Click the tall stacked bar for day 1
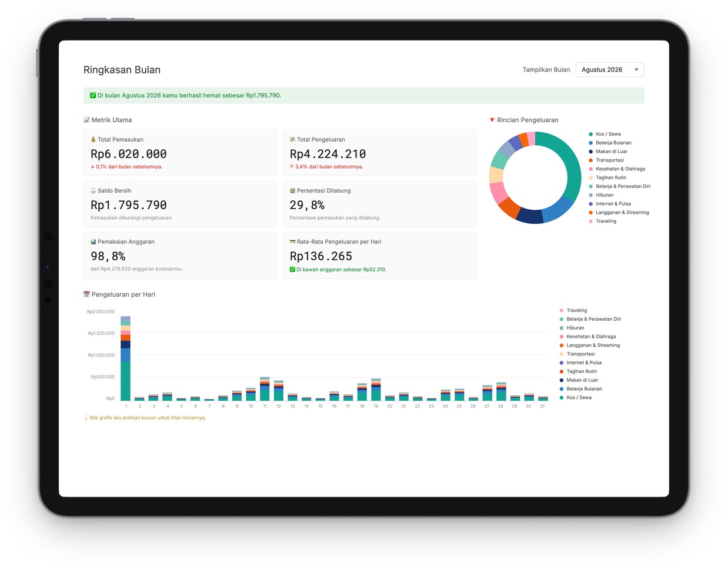The image size is (728, 567). click(125, 358)
